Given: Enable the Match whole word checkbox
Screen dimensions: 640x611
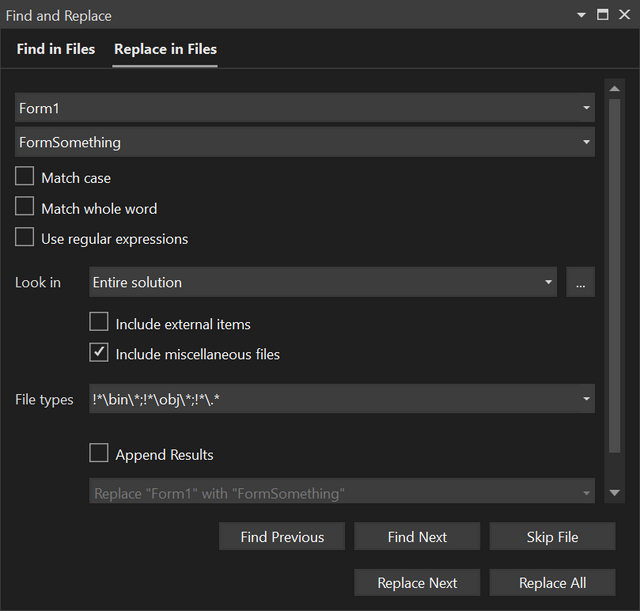Looking at the screenshot, I should pyautogui.click(x=24, y=206).
